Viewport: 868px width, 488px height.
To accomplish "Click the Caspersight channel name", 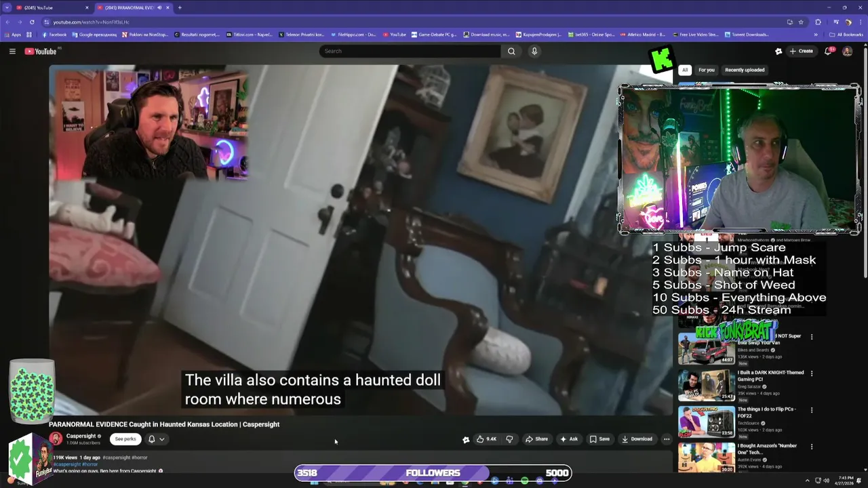I will pyautogui.click(x=81, y=436).
